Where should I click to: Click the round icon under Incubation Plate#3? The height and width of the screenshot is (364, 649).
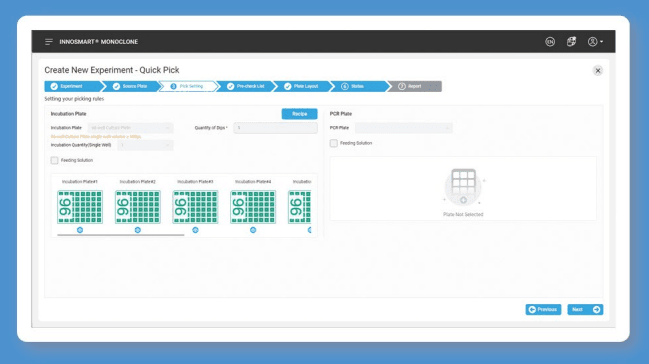coord(195,230)
